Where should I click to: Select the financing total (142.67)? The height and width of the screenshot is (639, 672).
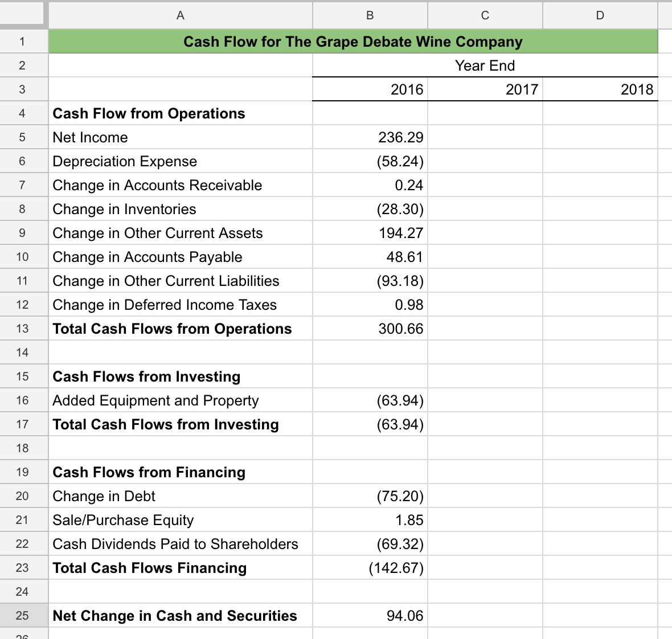(x=370, y=568)
